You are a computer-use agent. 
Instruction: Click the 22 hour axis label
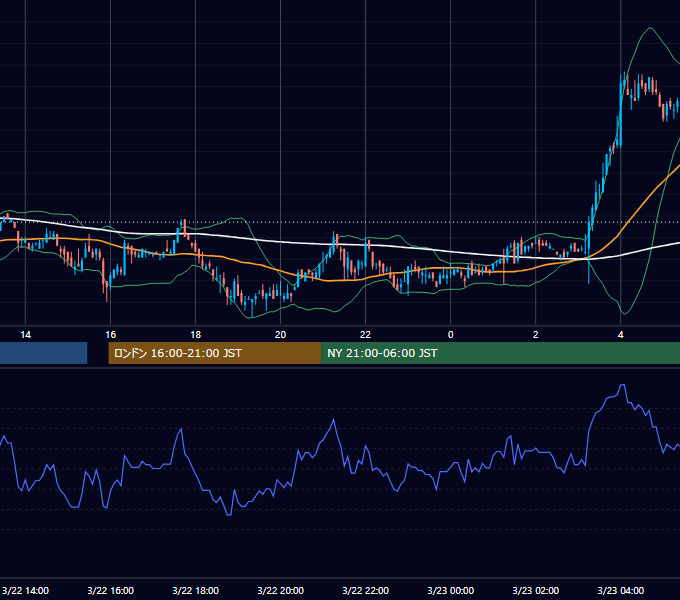point(366,335)
